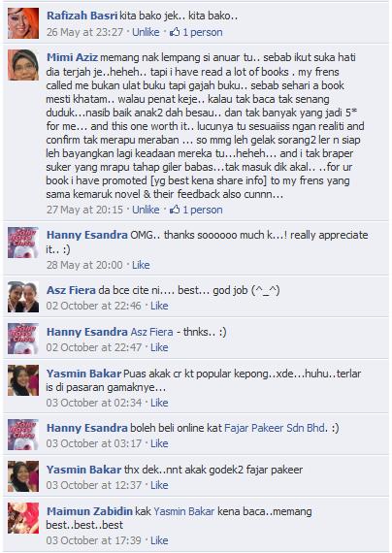Open Rafizah Basri's profile picture
Screen dimensions: 392x553
tap(23, 23)
